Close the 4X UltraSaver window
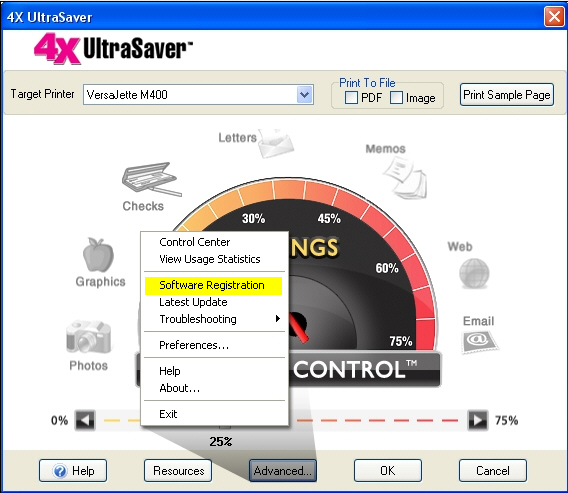The image size is (568, 493). tap(554, 17)
